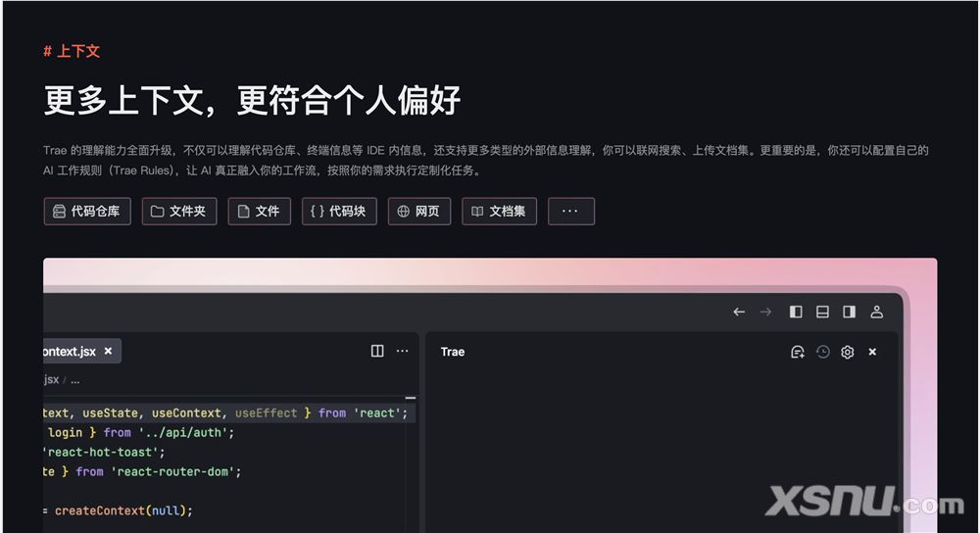Image resolution: width=980 pixels, height=533 pixels.
Task: Select the 代码块 context button
Action: click(x=339, y=211)
